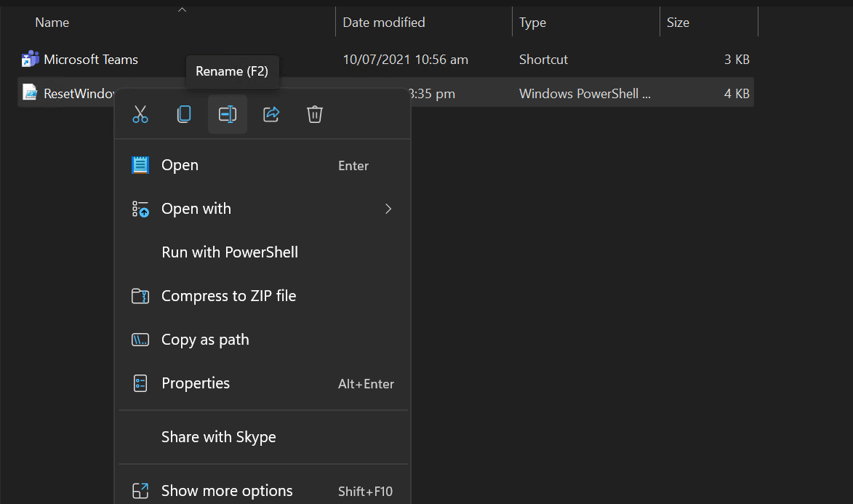Screen dimensions: 853x504
Task: Click the Cut scissors icon
Action: point(140,114)
